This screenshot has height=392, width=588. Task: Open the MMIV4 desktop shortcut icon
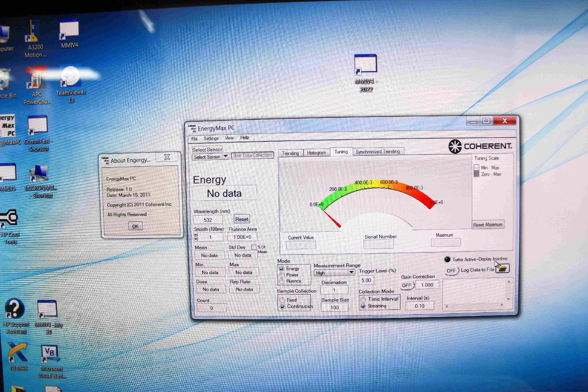pos(69,34)
